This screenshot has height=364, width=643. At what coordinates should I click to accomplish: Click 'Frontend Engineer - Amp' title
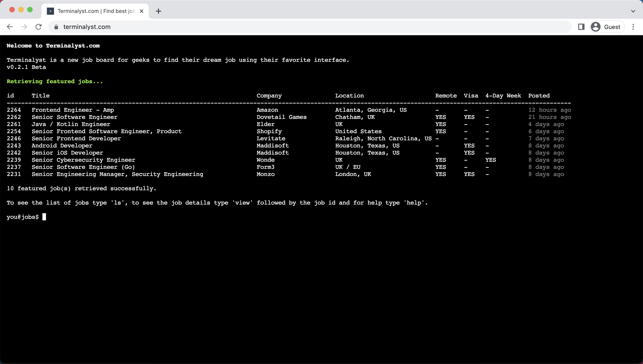click(x=73, y=110)
